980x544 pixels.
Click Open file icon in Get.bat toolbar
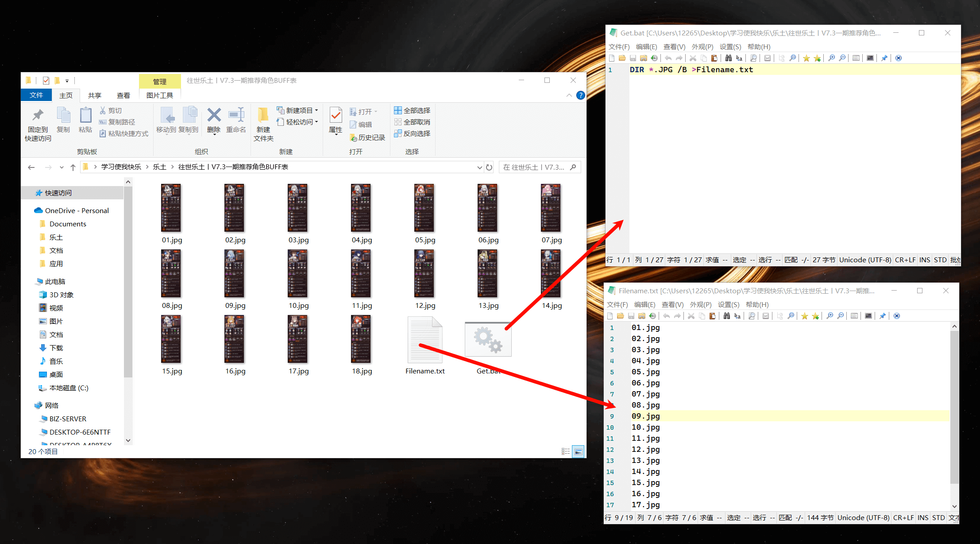(622, 58)
